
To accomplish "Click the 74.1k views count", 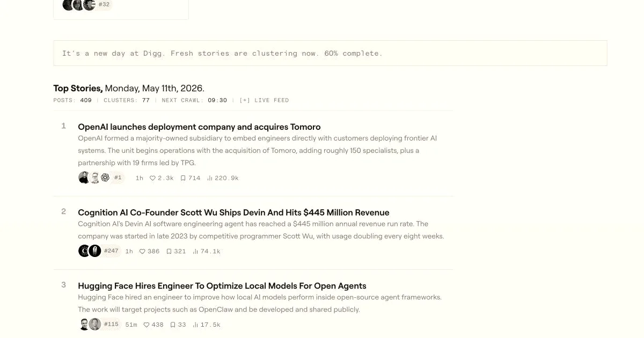I will [x=210, y=251].
